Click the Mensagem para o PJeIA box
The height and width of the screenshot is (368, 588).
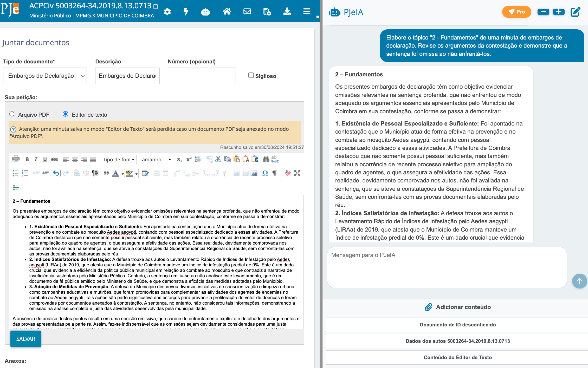click(x=447, y=267)
